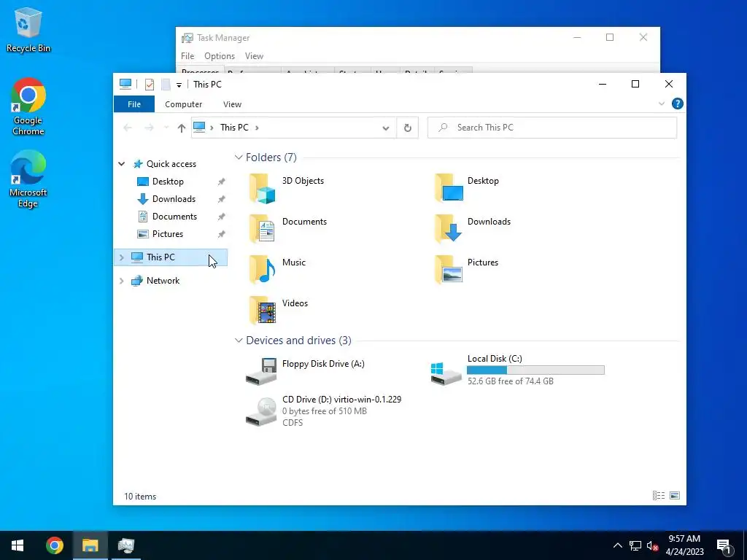The height and width of the screenshot is (560, 747).
Task: Switch to Details view layout
Action: 659,496
